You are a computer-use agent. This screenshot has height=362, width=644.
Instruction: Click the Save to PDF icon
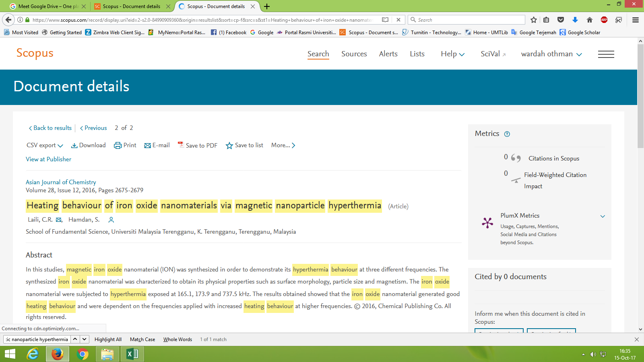[x=181, y=145]
